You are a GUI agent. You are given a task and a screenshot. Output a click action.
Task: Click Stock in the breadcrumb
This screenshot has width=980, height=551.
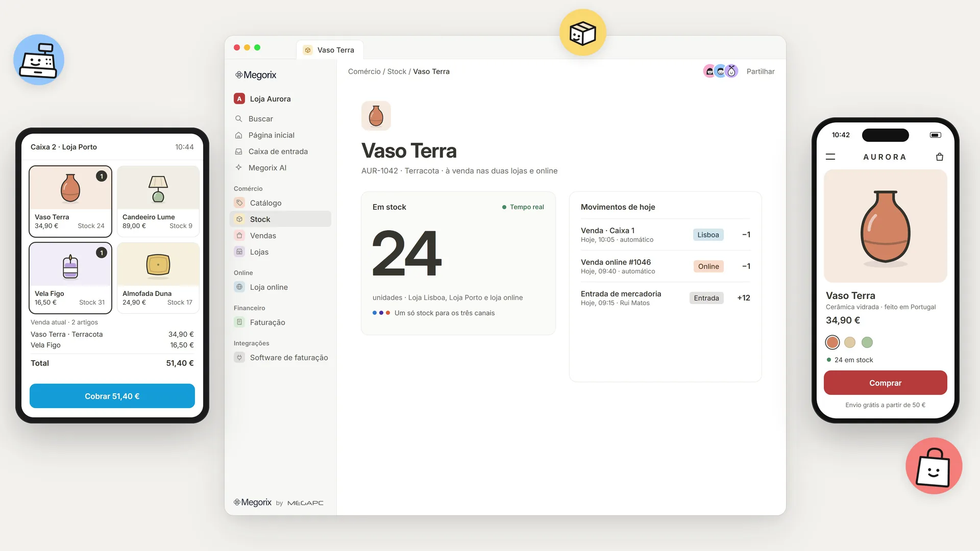point(397,71)
